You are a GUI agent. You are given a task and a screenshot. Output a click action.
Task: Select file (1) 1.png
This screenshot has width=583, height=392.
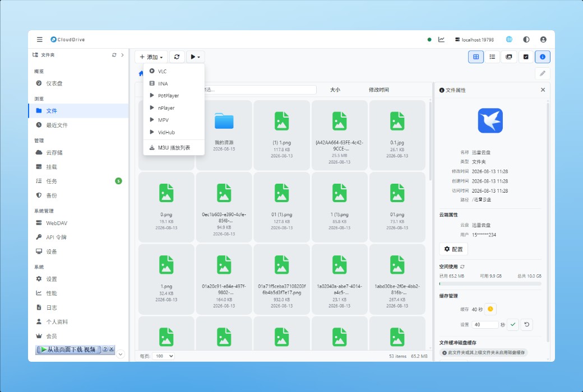[x=281, y=136]
